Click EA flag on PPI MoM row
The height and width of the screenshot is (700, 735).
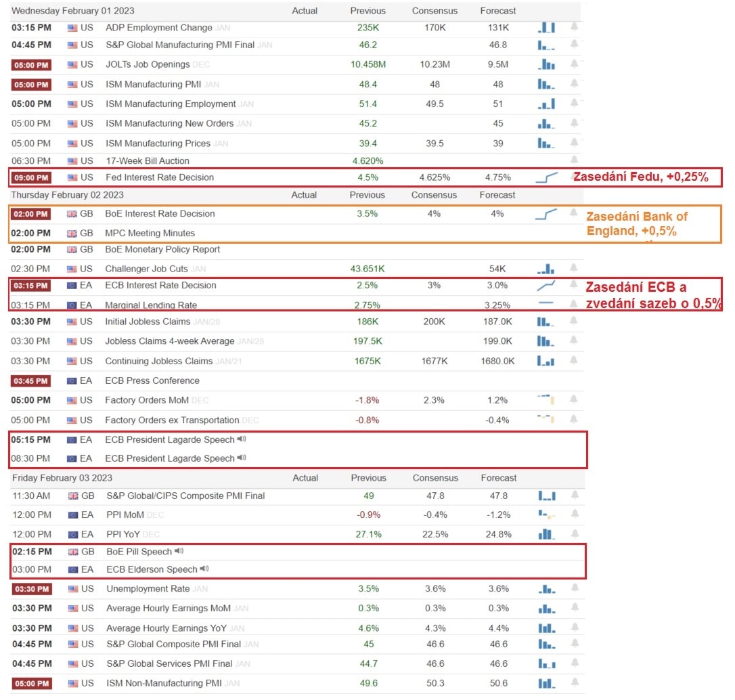(73, 515)
